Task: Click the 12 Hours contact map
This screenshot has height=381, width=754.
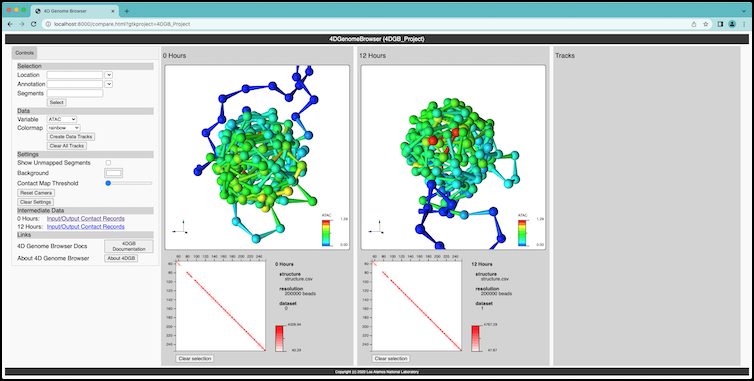Action: pyautogui.click(x=417, y=305)
